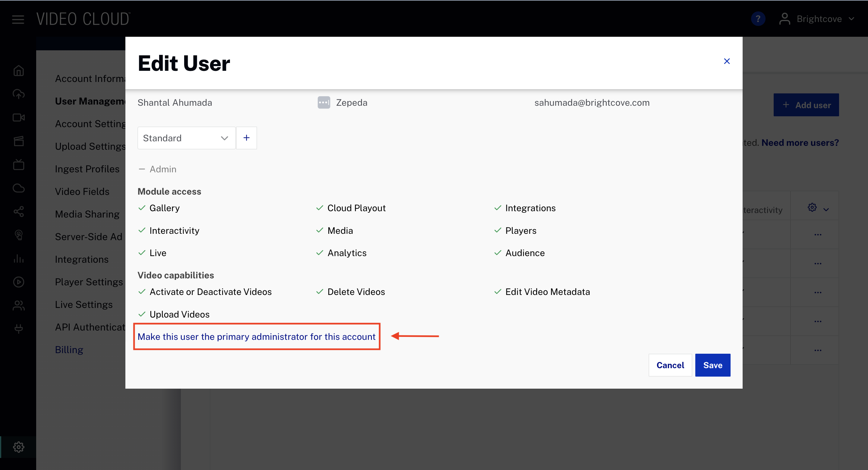The height and width of the screenshot is (470, 868).
Task: Toggle the Cloud Playout access check
Action: click(x=320, y=208)
